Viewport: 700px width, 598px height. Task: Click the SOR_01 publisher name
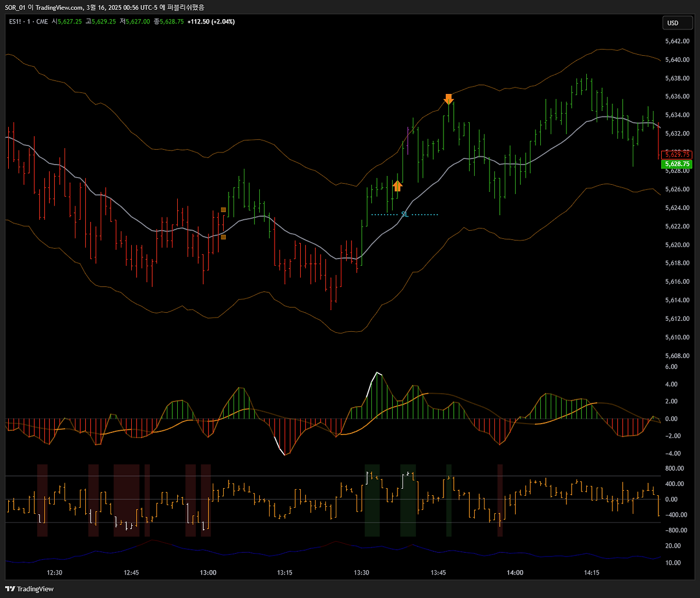(x=15, y=8)
